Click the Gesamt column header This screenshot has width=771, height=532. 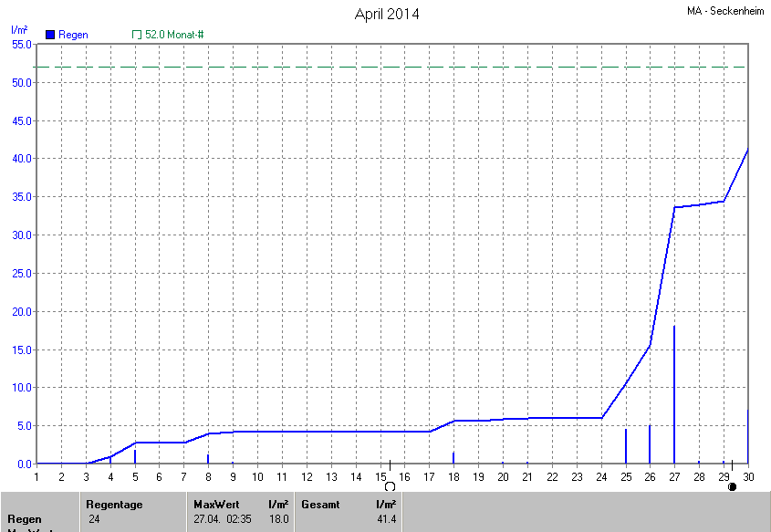point(320,504)
